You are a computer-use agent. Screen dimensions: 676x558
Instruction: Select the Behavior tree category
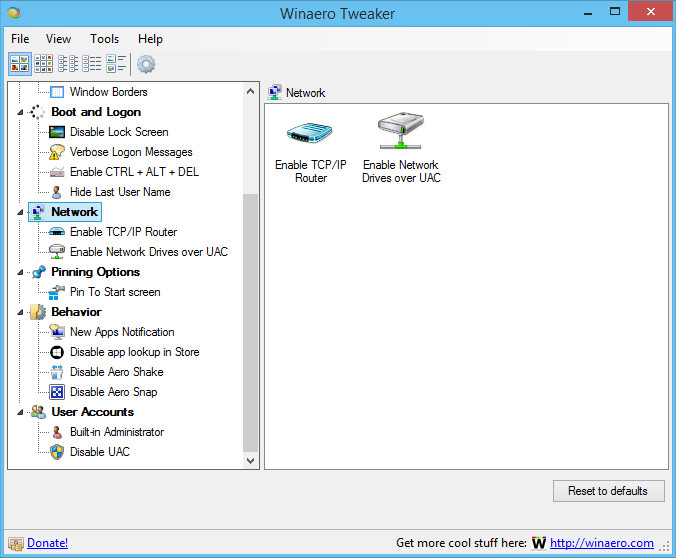pos(76,312)
